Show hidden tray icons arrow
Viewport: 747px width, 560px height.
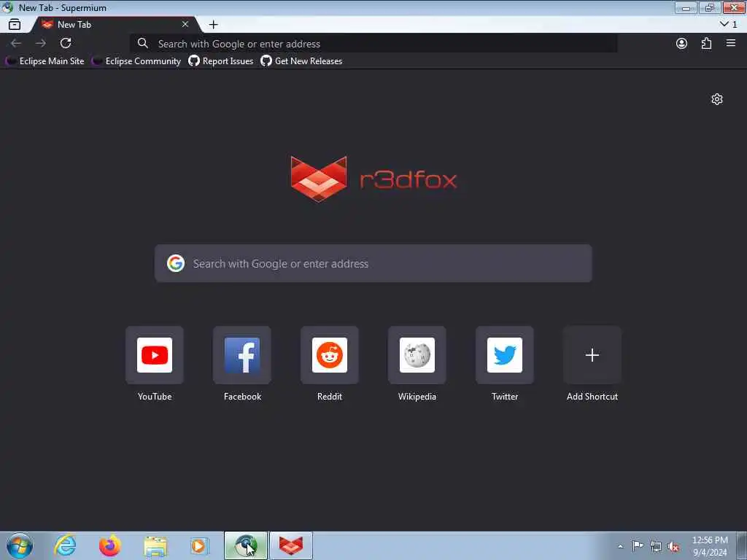click(620, 546)
